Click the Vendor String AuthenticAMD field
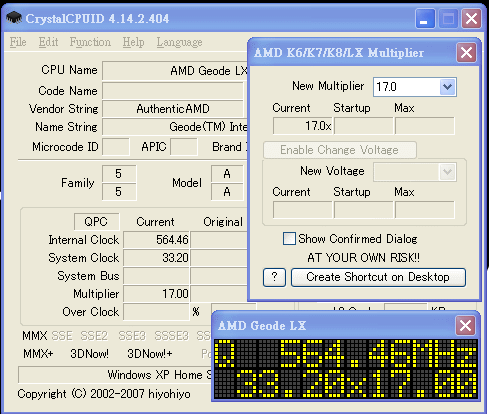The width and height of the screenshot is (489, 414). tap(173, 109)
